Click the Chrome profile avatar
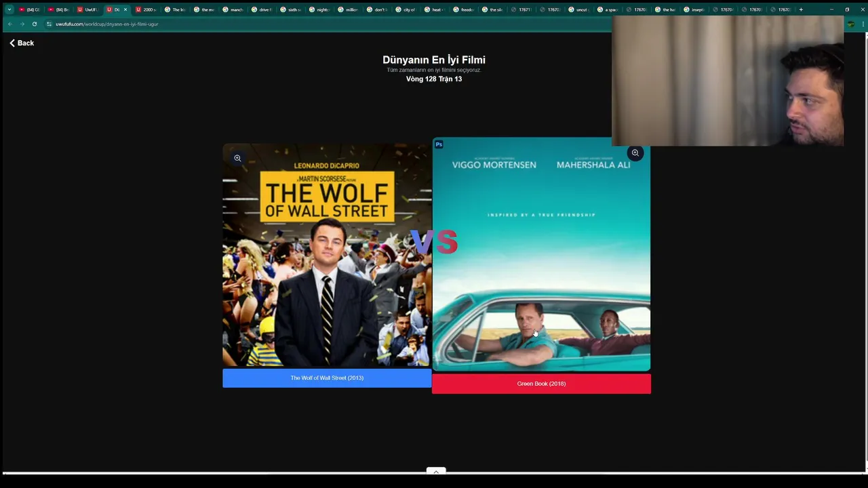 [x=850, y=24]
